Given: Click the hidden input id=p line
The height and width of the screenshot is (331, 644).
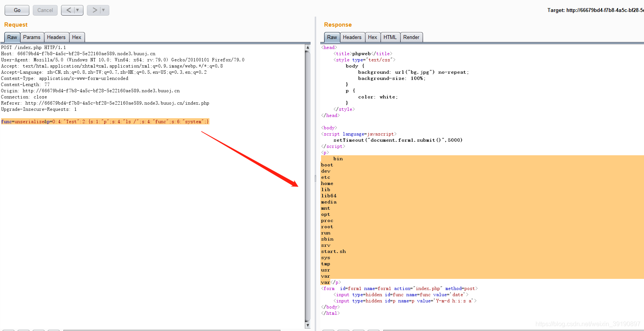Looking at the screenshot, I should pos(405,301).
